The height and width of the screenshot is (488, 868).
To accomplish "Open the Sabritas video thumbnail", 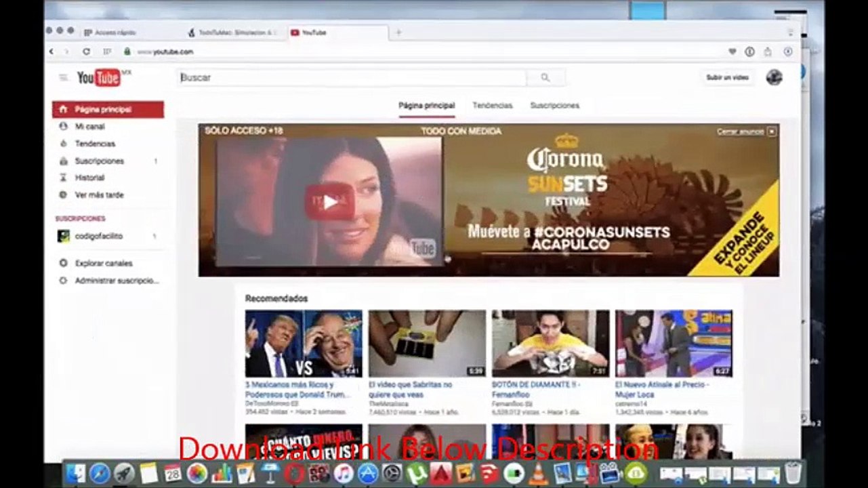I will (x=428, y=344).
